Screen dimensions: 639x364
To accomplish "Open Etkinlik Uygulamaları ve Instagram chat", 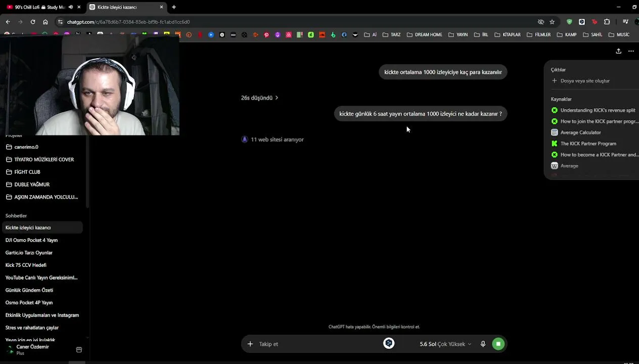I will (x=43, y=315).
